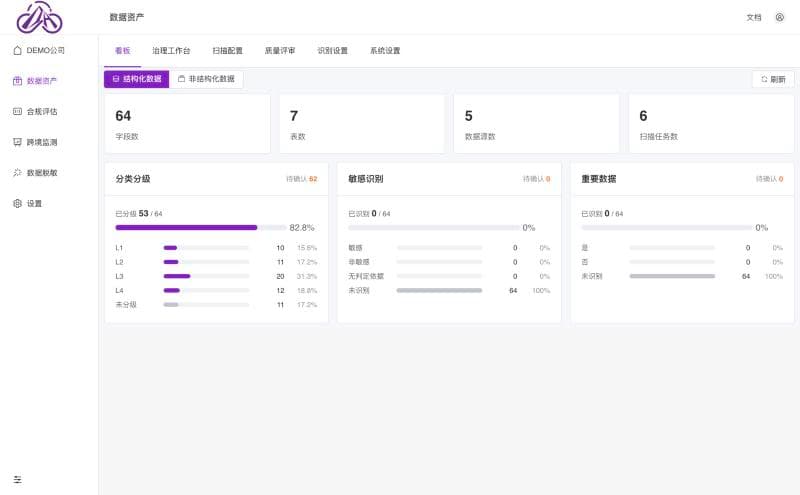The image size is (800, 495).
Task: Click the 7 表数 stat card
Action: tap(362, 123)
